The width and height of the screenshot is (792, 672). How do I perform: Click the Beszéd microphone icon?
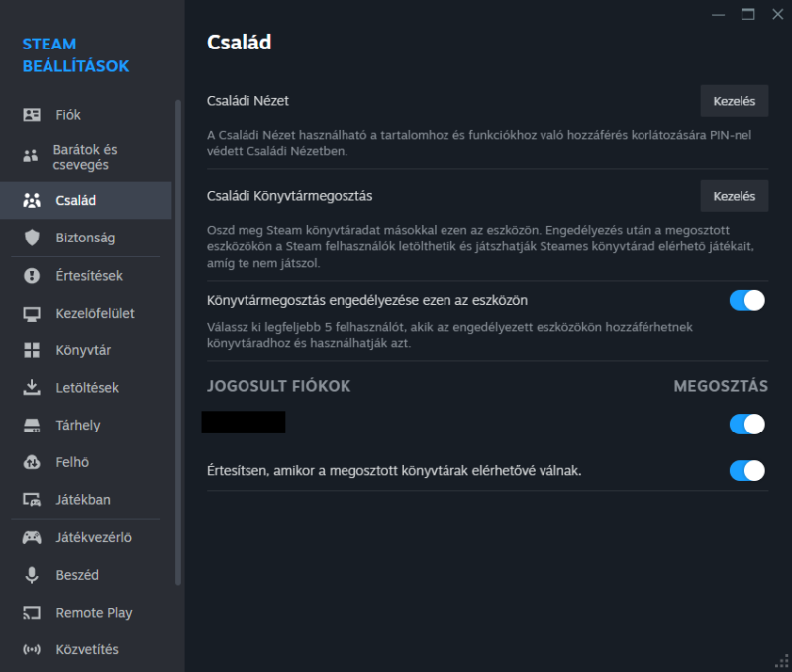click(x=32, y=575)
